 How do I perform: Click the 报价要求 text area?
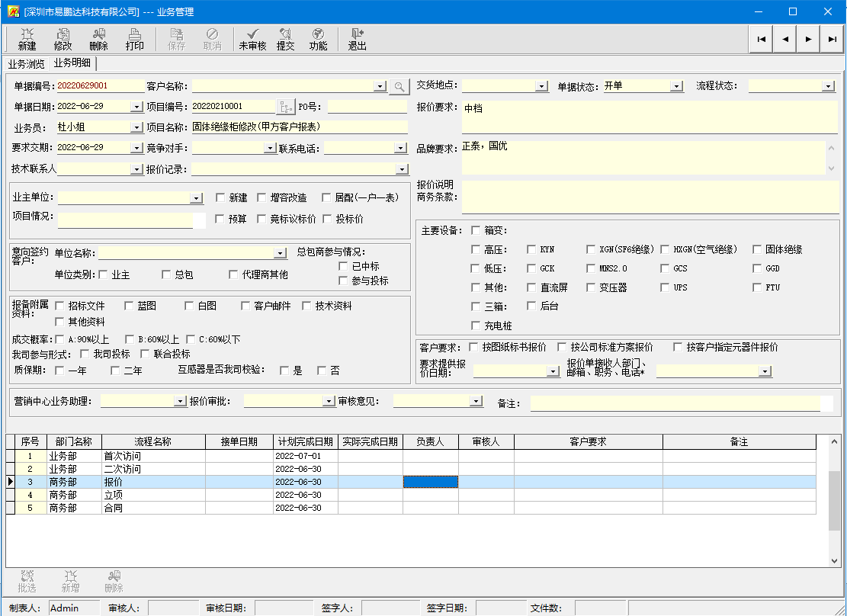tap(650, 117)
